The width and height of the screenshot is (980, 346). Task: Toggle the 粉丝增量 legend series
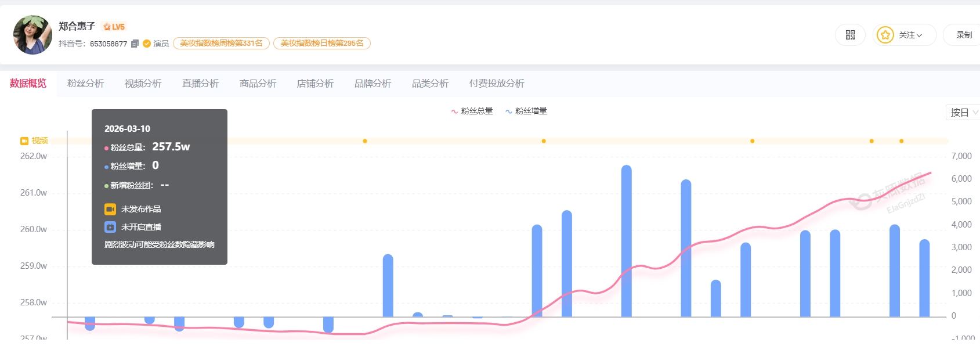pos(526,111)
